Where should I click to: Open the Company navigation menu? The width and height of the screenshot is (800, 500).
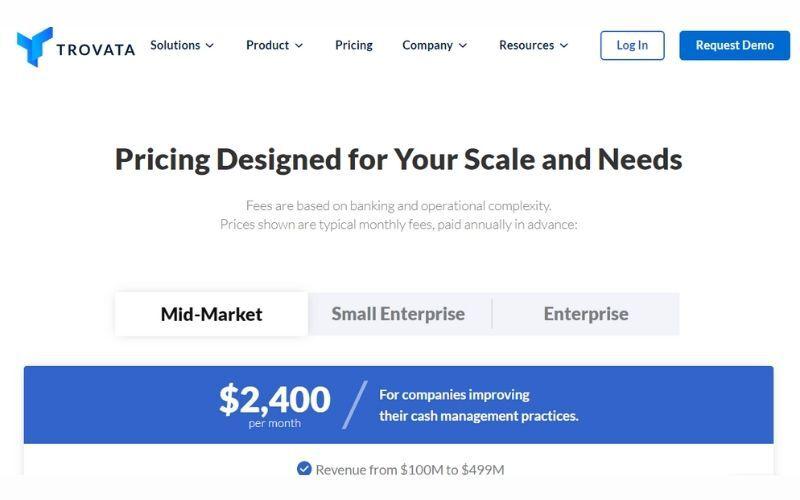click(427, 45)
